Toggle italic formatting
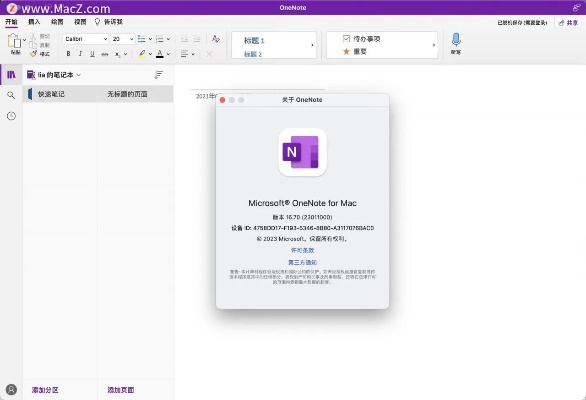 tap(80, 54)
